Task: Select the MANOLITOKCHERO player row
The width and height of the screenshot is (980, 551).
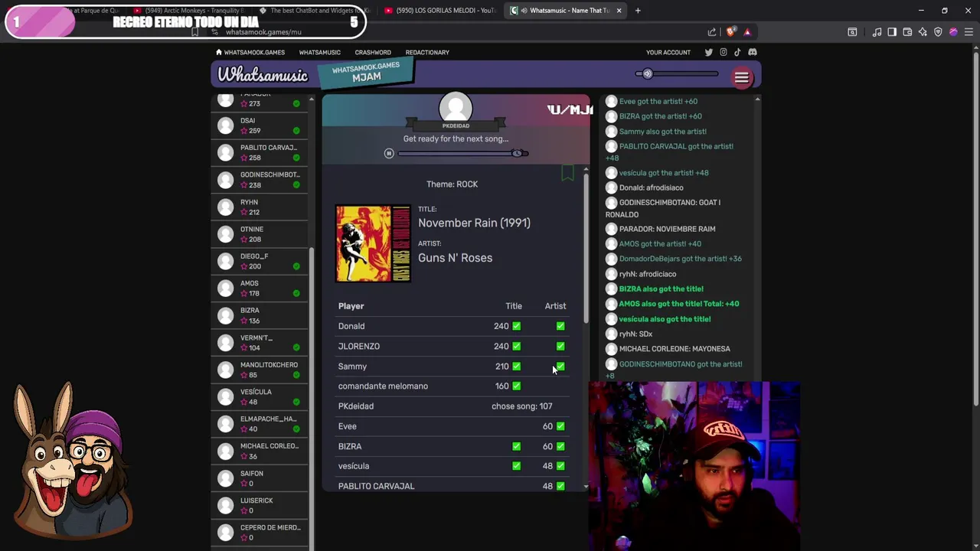Action: (x=260, y=370)
